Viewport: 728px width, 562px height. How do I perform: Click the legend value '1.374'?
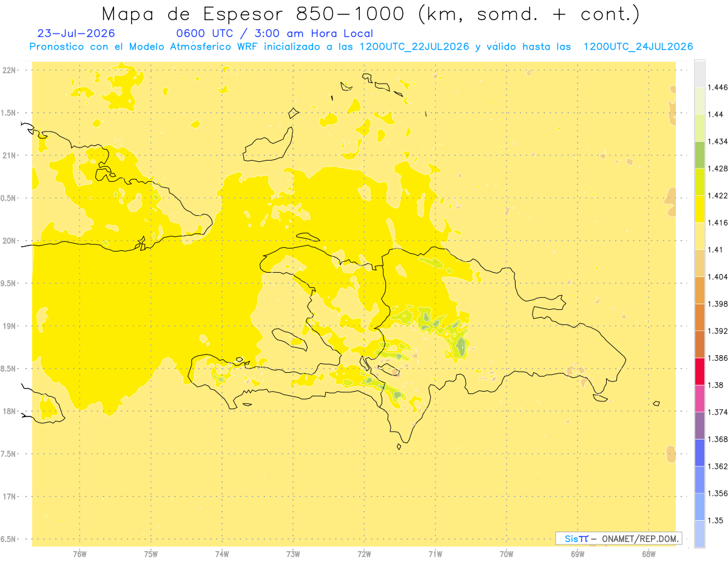[718, 412]
